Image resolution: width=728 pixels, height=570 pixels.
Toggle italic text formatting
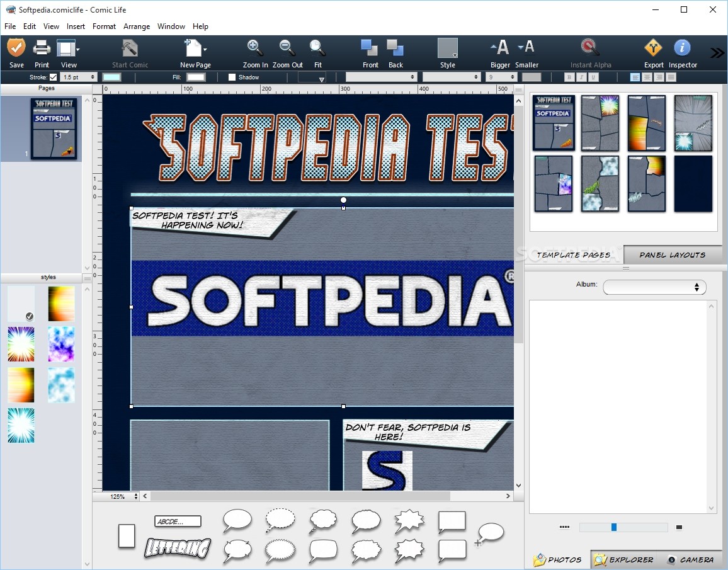(581, 77)
